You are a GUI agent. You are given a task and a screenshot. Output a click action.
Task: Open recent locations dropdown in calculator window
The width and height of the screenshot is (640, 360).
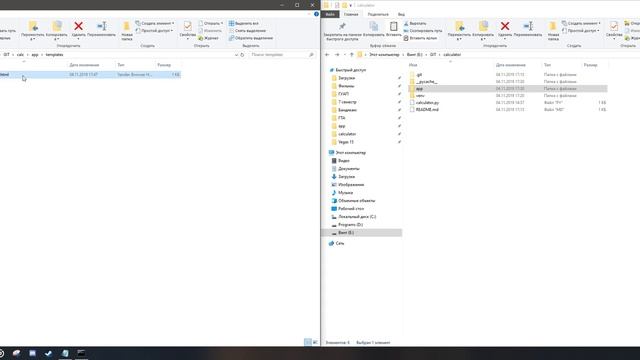(344, 55)
